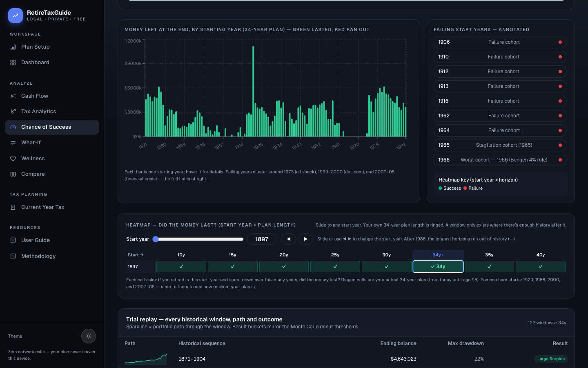Image resolution: width=588 pixels, height=368 pixels.
Task: Click the ringed 34y heatmap cell
Action: (x=438, y=267)
